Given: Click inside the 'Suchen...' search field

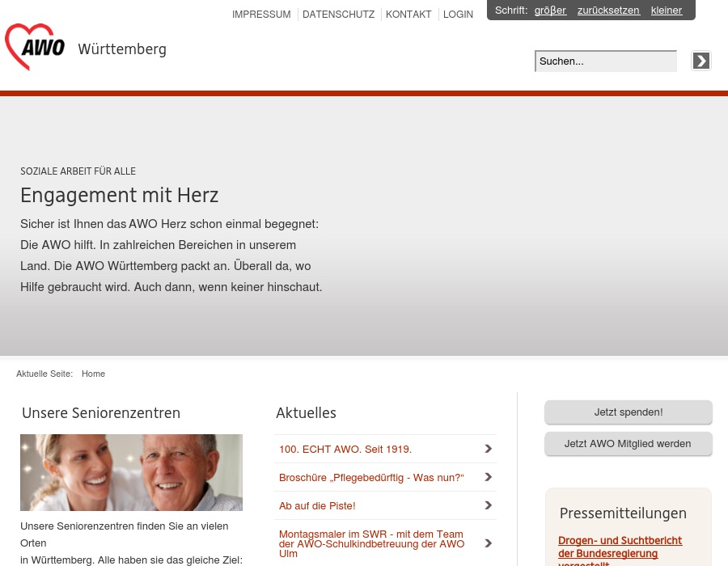Looking at the screenshot, I should [x=606, y=61].
